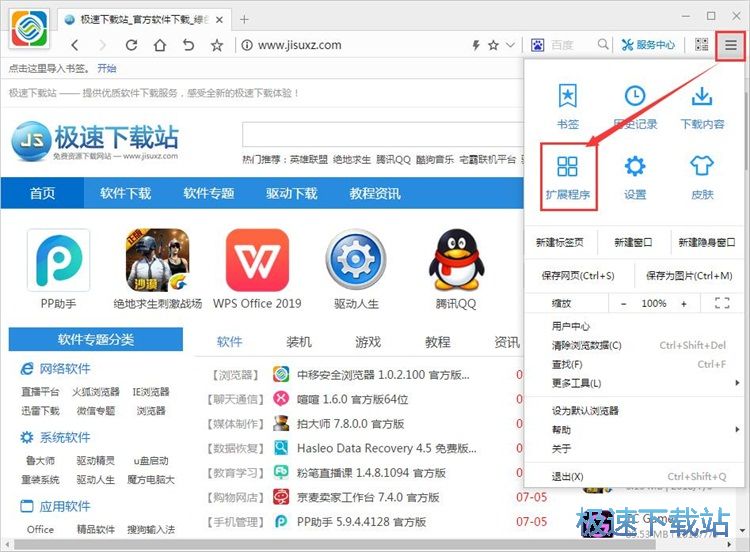Click the PP助手 app icon
Viewport: 750px width, 552px height.
[58, 260]
